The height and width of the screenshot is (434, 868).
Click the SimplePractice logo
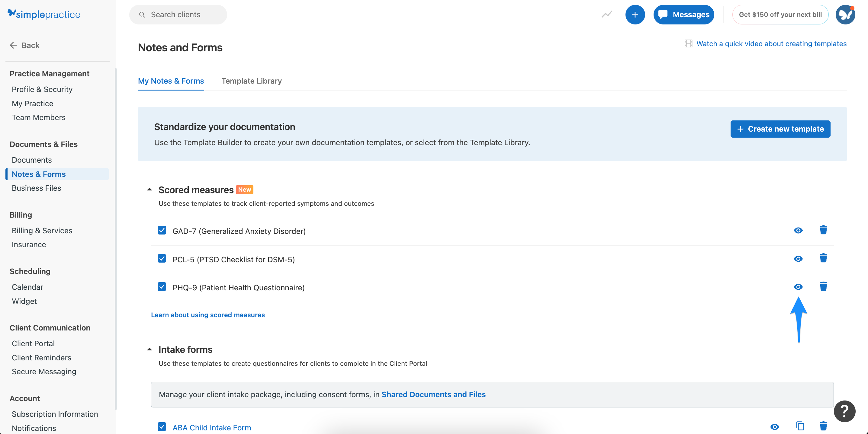(44, 14)
